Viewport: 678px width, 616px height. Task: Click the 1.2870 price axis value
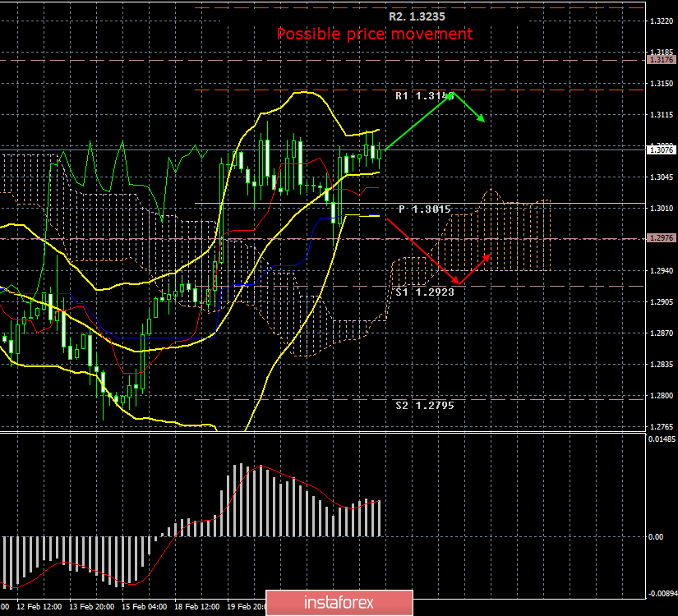[662, 333]
